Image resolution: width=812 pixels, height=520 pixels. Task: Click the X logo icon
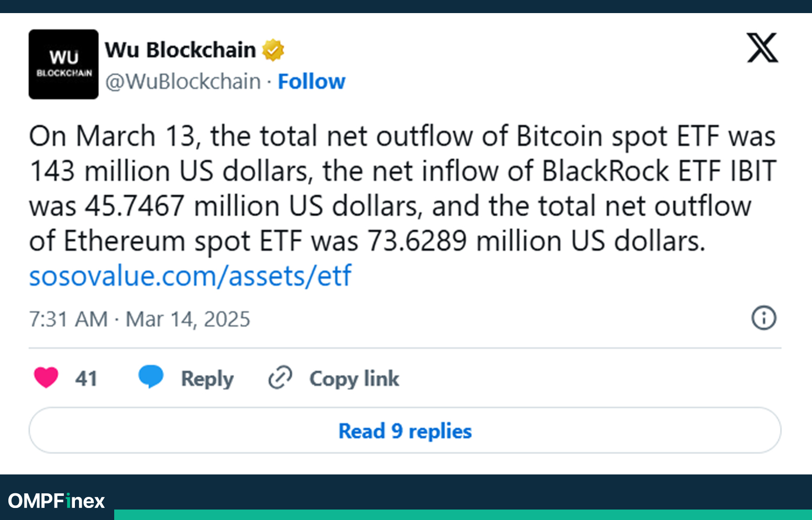[x=762, y=48]
